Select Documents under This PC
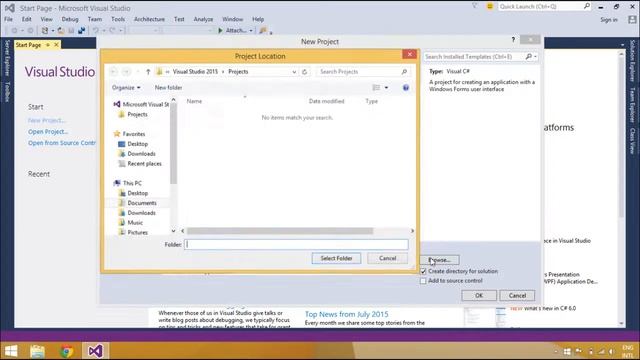The width and height of the screenshot is (640, 360). click(x=138, y=203)
